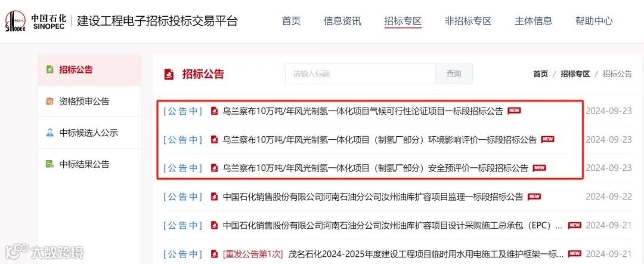Click 建设工程电子招标投标交易平台 site title
644x264 pixels.
coord(157,21)
